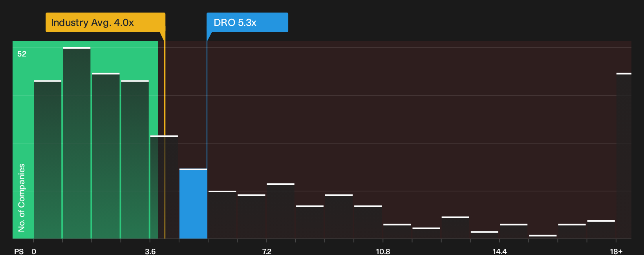
Task: Click the yellow industry average marker line
Action: point(165,135)
